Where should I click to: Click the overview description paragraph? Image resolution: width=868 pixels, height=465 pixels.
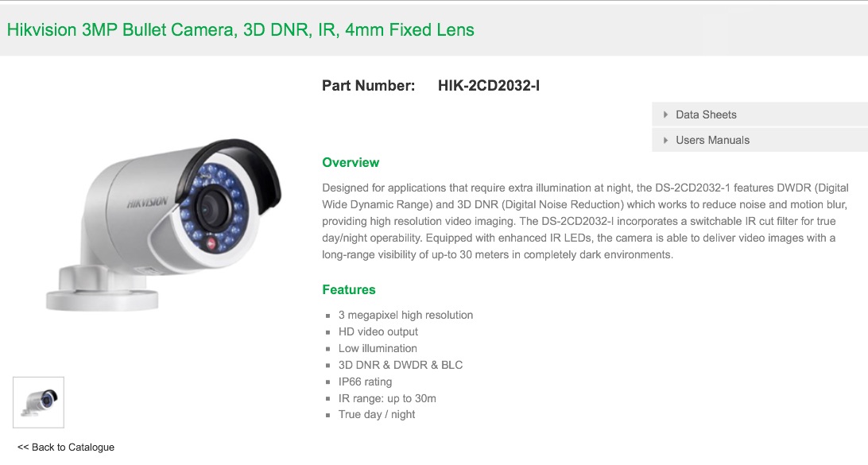[585, 222]
